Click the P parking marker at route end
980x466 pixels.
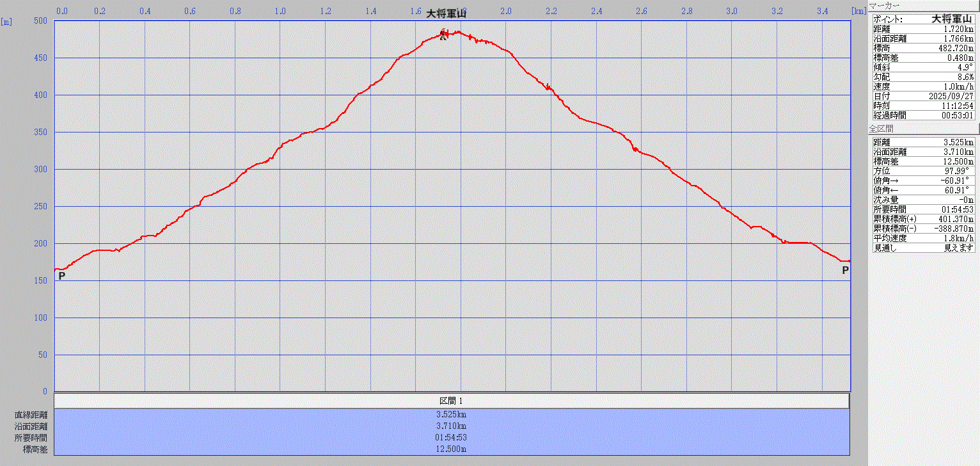845,271
